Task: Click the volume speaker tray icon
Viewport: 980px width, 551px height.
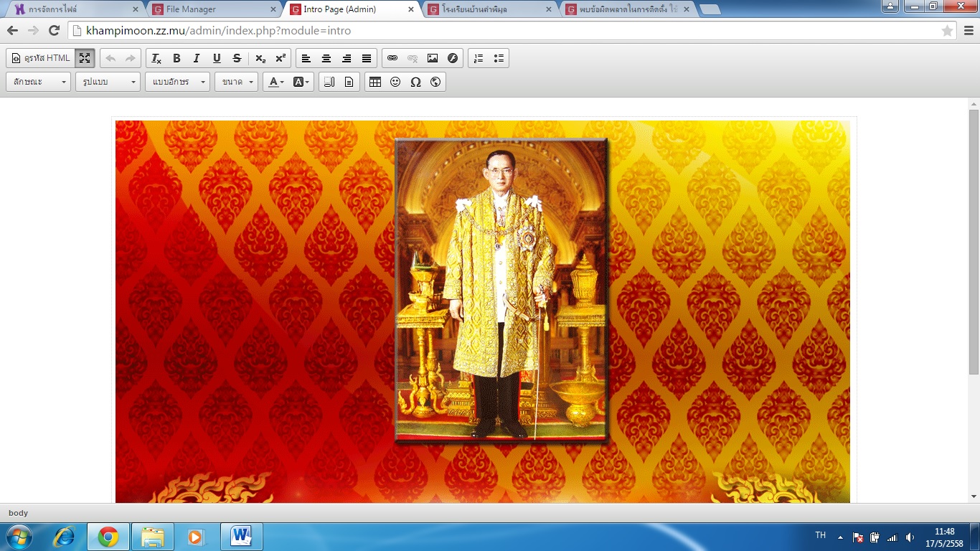Action: click(910, 537)
